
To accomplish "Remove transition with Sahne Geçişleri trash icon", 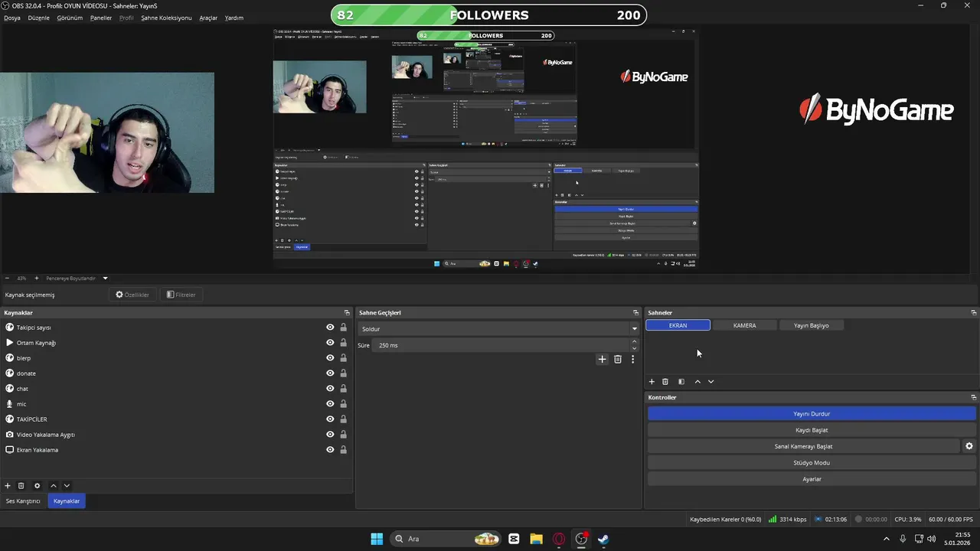I will point(618,359).
